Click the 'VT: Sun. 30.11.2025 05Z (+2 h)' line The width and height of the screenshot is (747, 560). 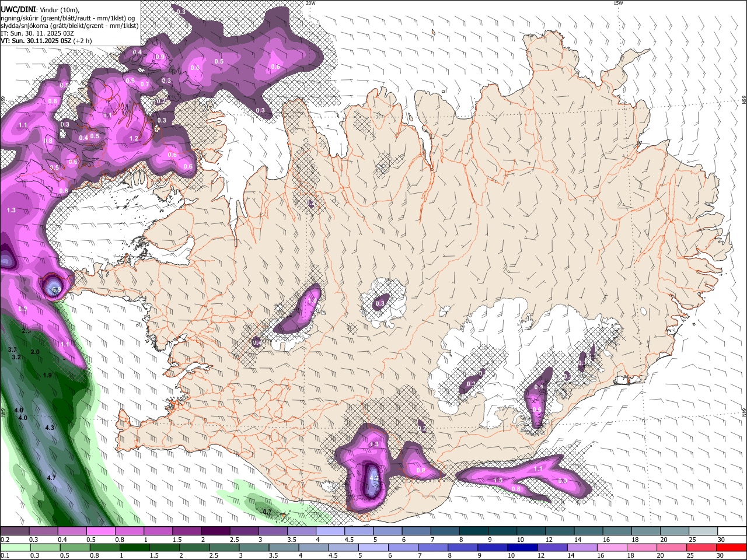pyautogui.click(x=46, y=41)
